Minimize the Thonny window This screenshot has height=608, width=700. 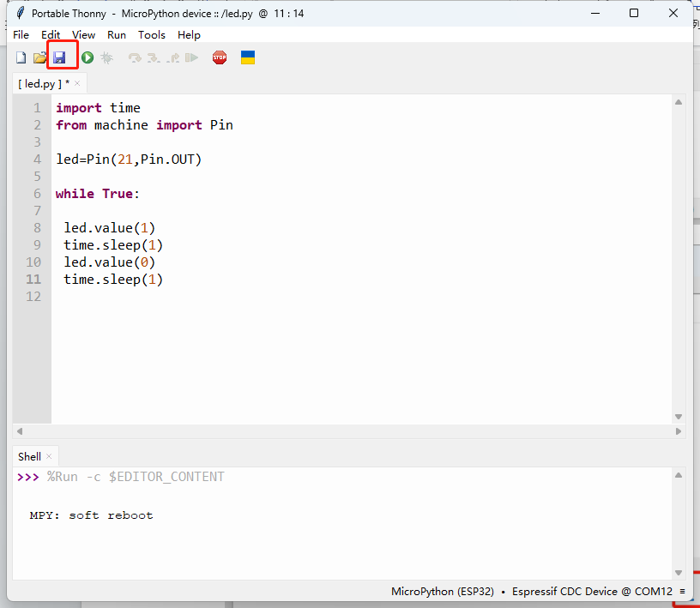point(595,13)
